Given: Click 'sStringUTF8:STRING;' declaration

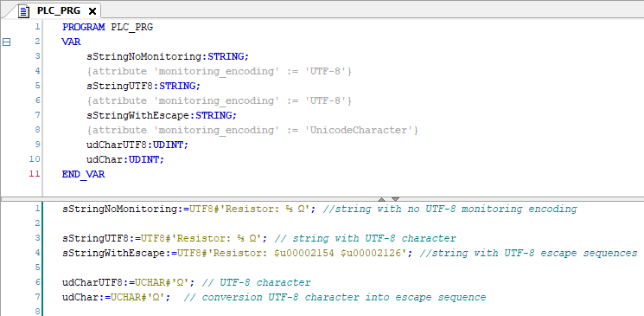Looking at the screenshot, I should [x=143, y=86].
